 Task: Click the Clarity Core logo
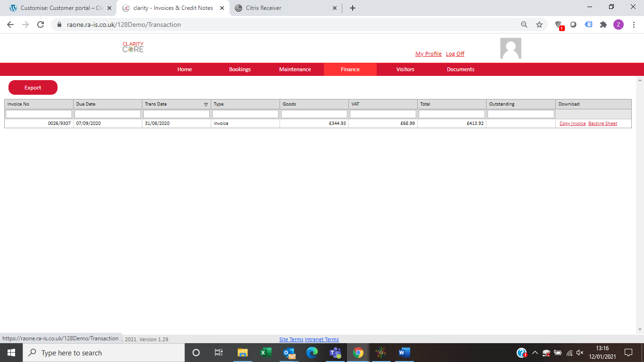click(x=133, y=47)
